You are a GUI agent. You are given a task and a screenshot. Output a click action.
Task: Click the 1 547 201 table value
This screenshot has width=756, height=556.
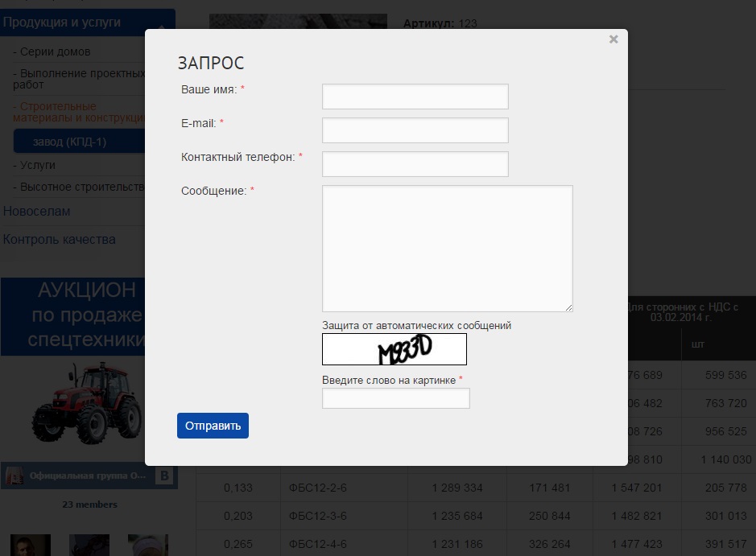tap(636, 488)
